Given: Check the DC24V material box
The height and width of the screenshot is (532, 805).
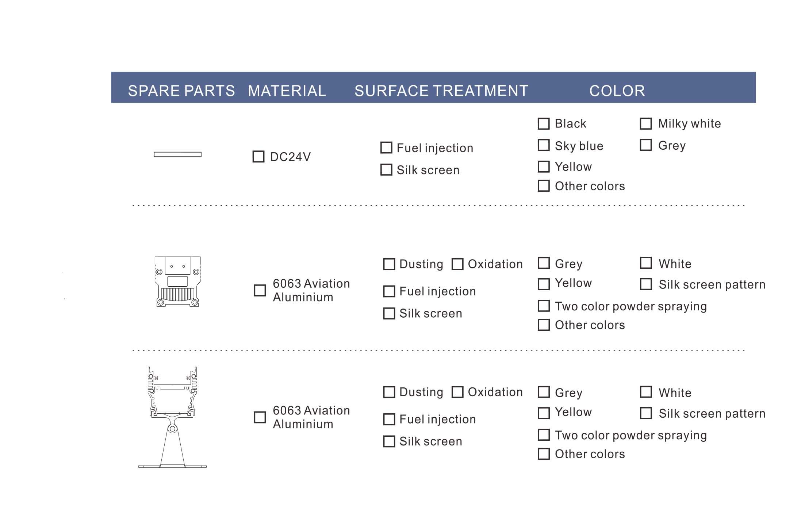Looking at the screenshot, I should pos(258,157).
